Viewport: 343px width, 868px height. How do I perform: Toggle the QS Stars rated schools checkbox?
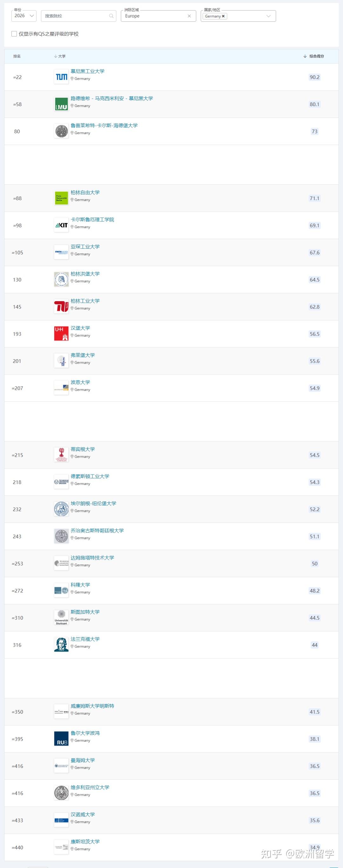point(14,34)
